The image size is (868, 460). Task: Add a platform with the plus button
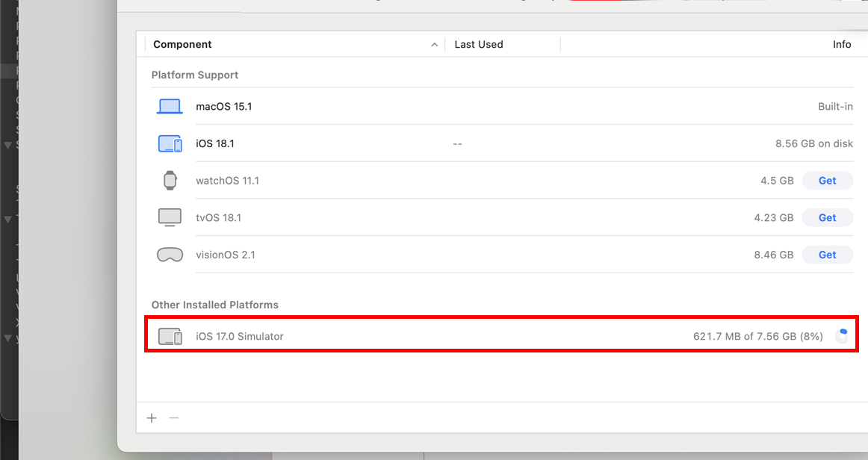152,418
